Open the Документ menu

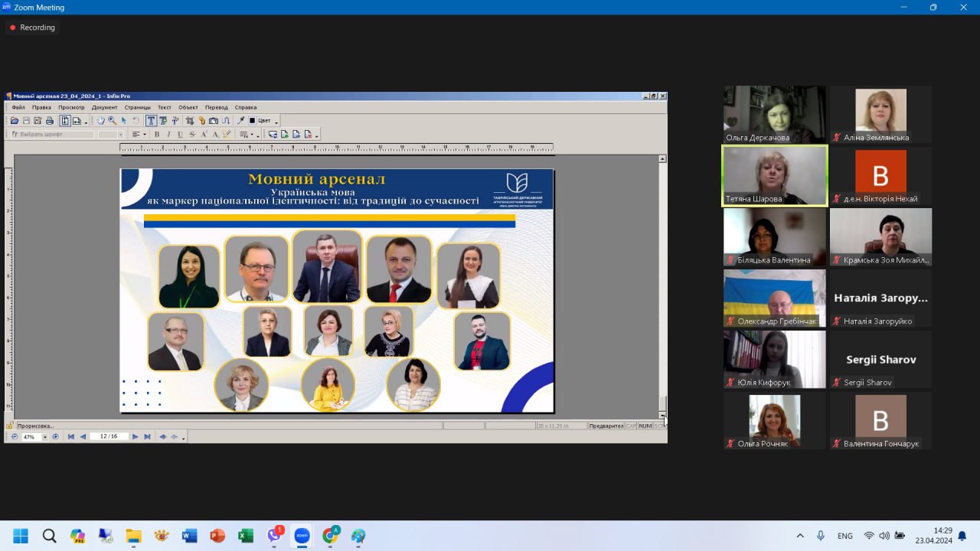coord(104,107)
